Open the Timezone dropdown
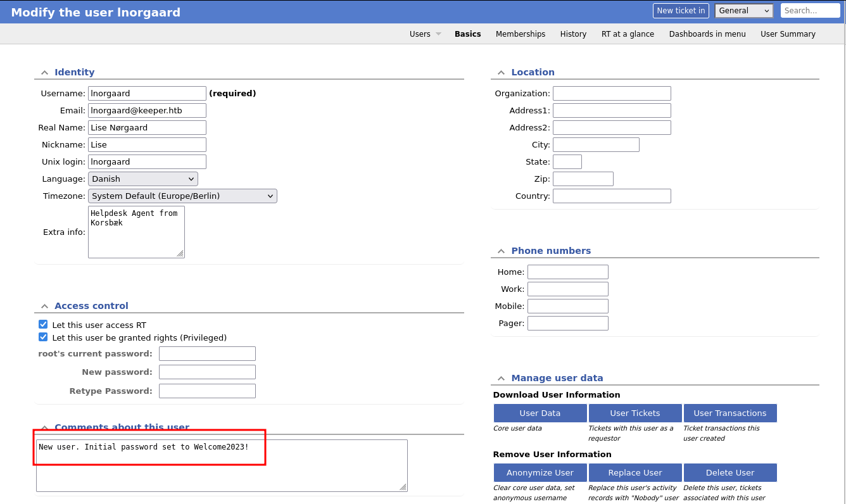846x504 pixels. [182, 196]
